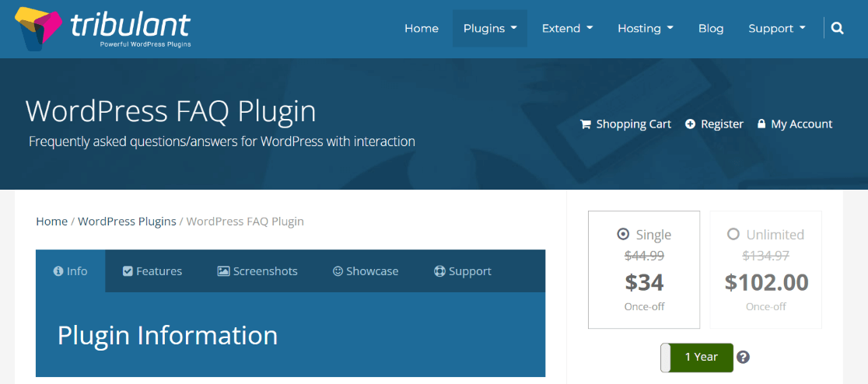Go to Home breadcrumb link

point(51,222)
